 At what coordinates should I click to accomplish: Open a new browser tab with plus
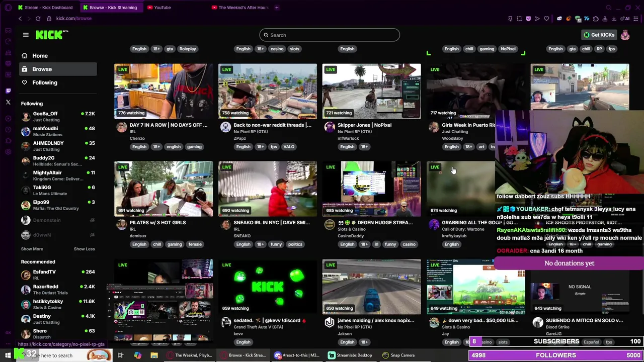[x=277, y=8]
